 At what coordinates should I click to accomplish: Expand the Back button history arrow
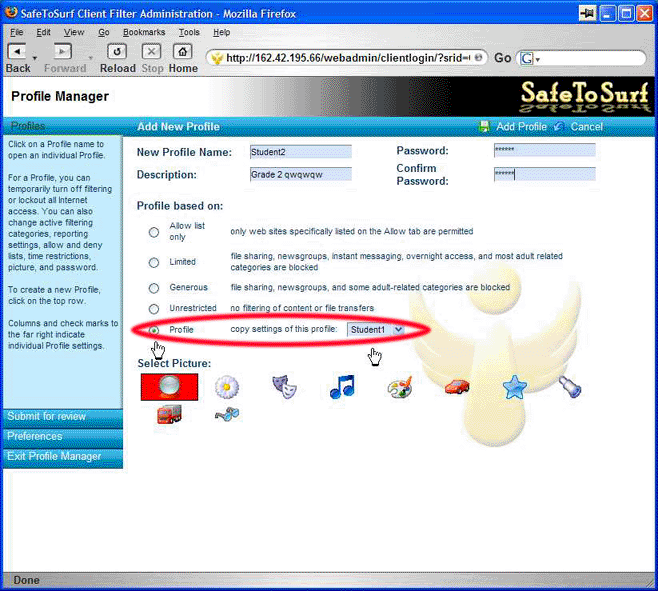(x=34, y=58)
